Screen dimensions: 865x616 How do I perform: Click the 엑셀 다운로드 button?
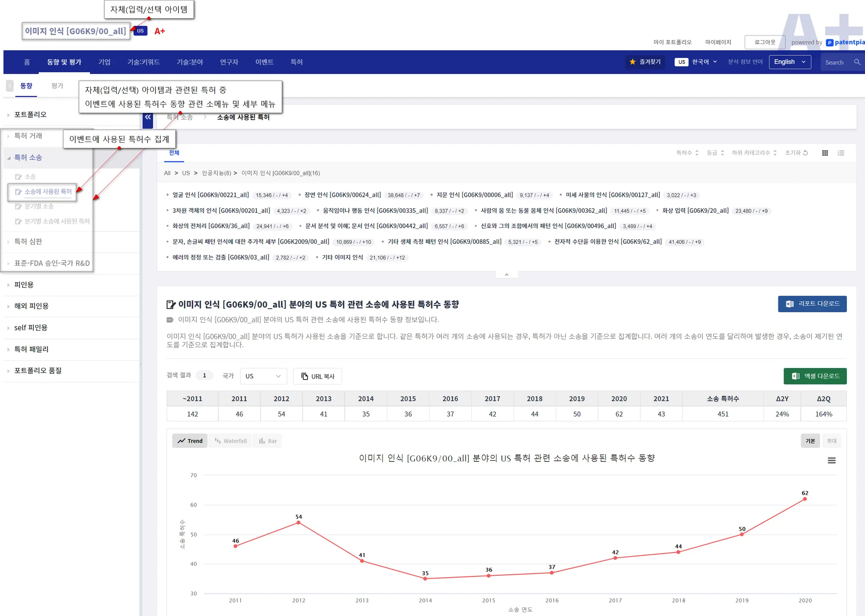pyautogui.click(x=815, y=376)
